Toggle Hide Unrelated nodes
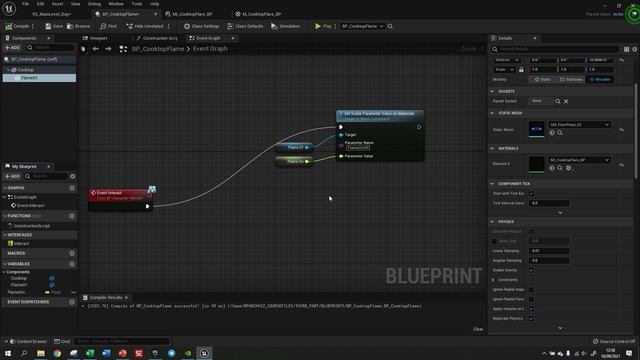640x360 pixels. 145,26
